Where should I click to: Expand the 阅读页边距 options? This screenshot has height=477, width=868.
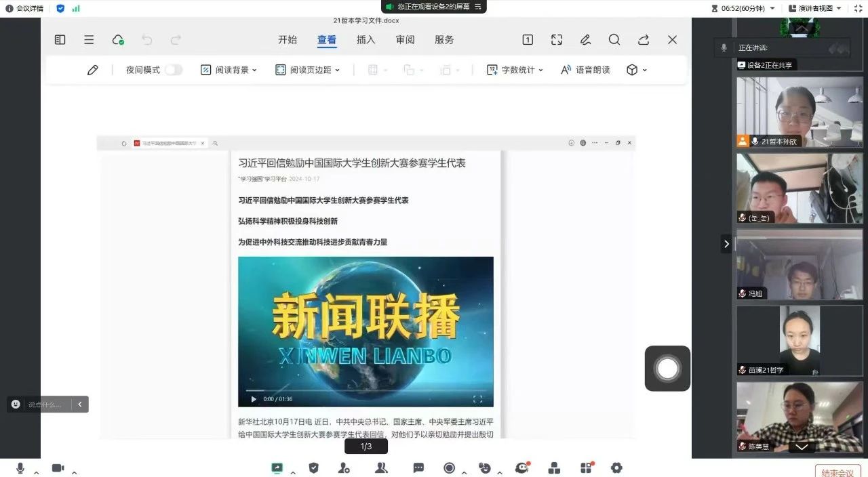point(307,70)
